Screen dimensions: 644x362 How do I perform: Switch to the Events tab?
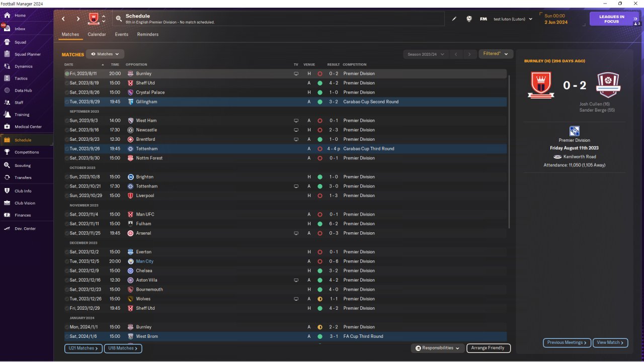click(x=122, y=34)
